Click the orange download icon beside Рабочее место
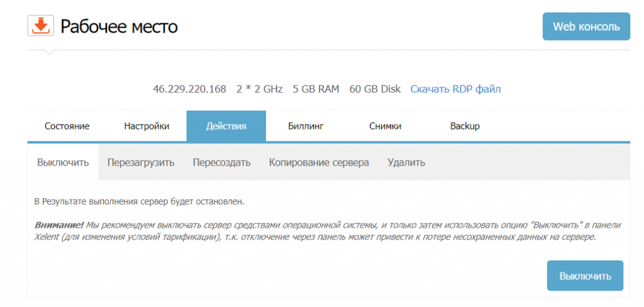This screenshot has height=307, width=644. point(41,26)
